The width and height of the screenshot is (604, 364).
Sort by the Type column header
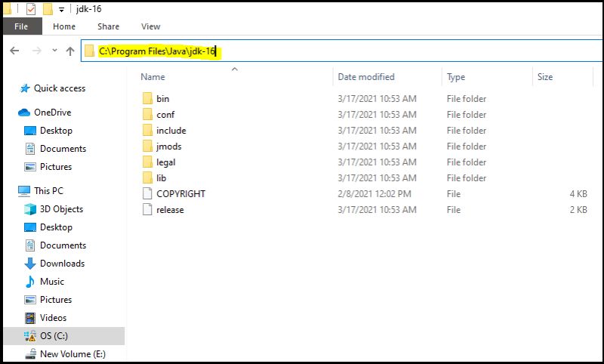click(x=456, y=77)
